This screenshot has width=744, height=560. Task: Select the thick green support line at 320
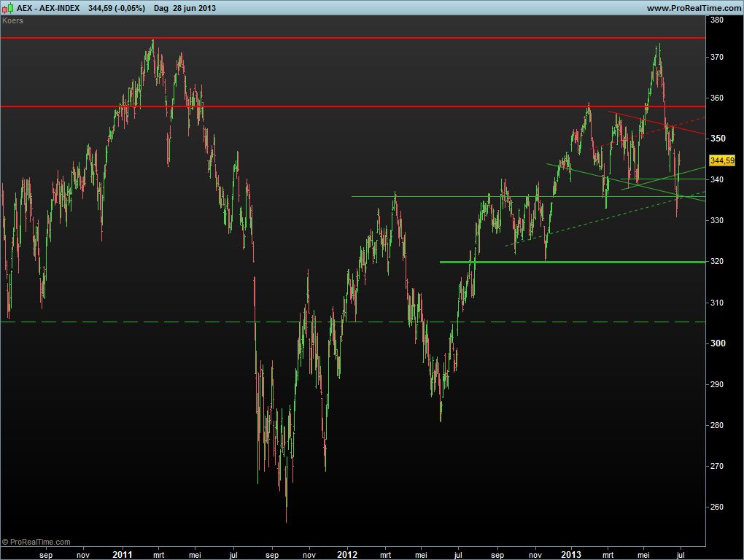(584, 262)
